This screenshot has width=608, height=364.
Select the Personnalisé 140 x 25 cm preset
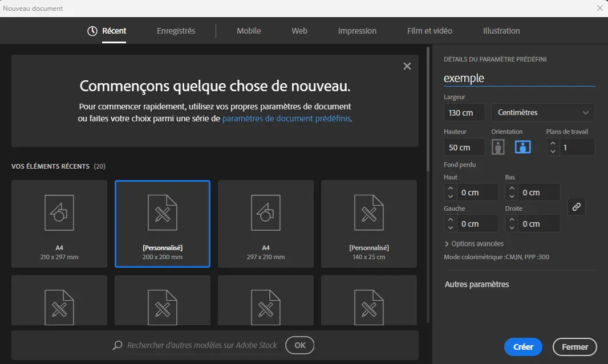[369, 224]
